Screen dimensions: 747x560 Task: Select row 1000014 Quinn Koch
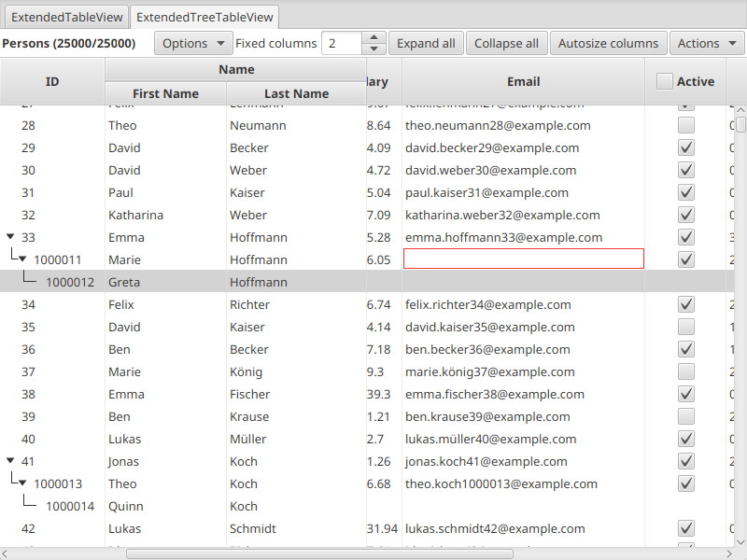click(x=367, y=506)
